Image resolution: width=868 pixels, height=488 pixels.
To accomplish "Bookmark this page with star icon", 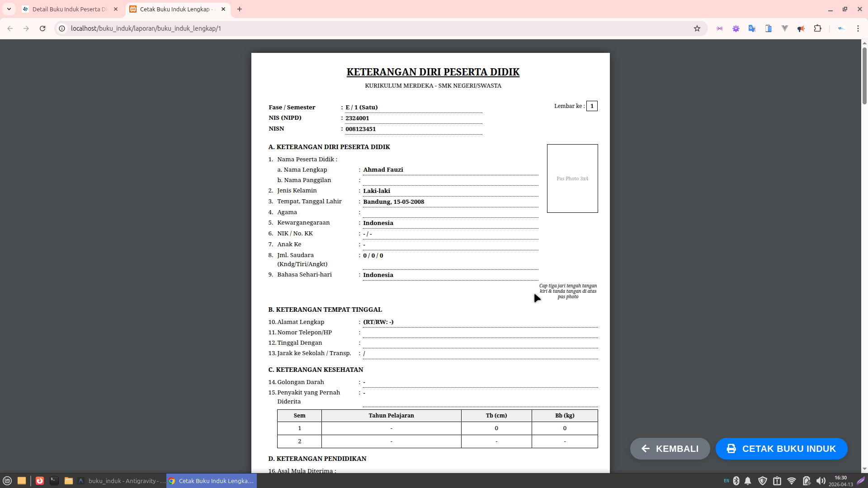I will 697,28.
